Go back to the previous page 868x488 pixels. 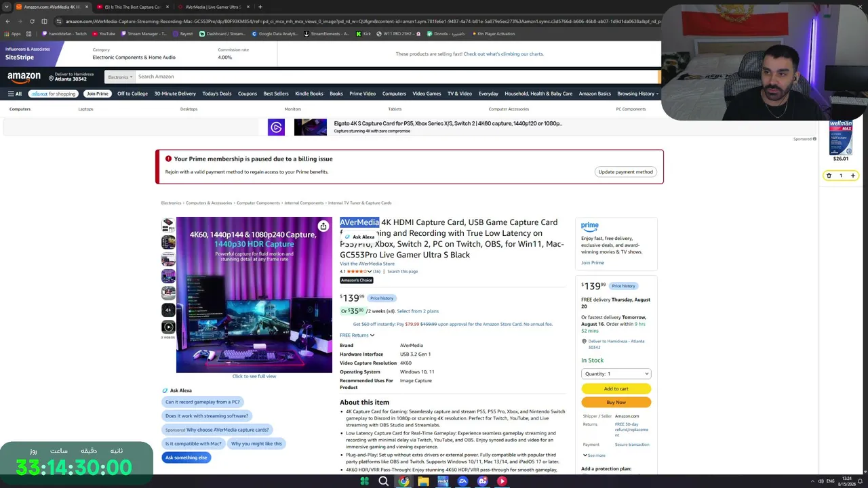pyautogui.click(x=7, y=21)
